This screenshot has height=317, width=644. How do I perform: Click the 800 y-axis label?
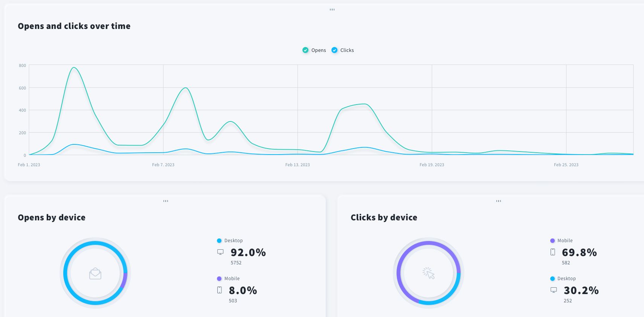(23, 65)
